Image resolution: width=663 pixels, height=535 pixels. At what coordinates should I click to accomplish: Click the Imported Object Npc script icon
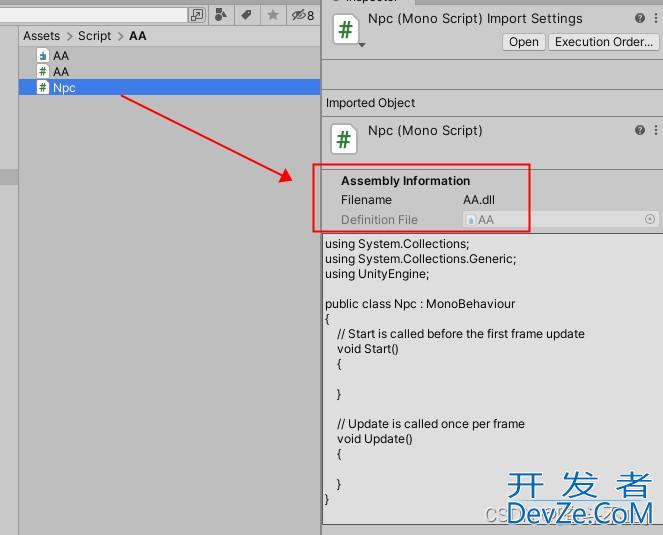tap(343, 139)
